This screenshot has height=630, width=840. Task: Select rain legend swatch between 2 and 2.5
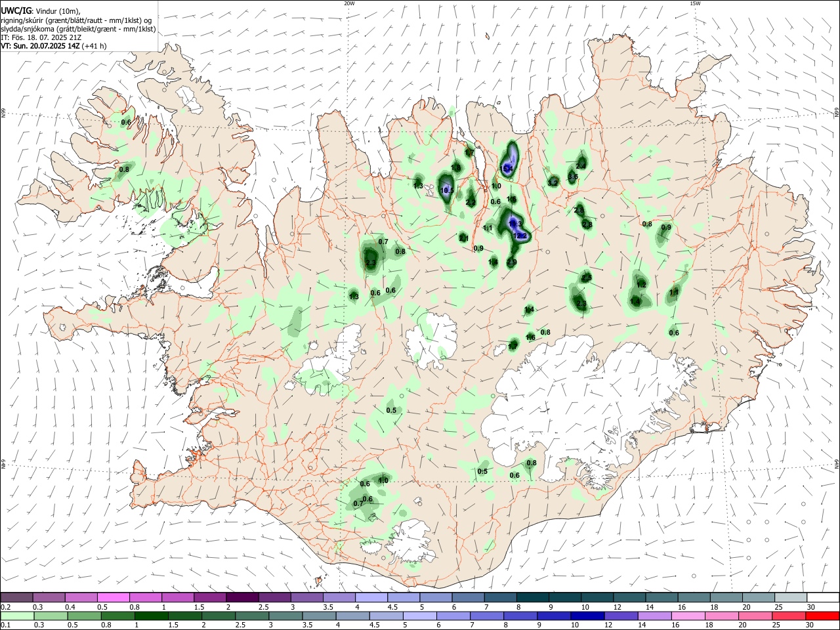218,616
